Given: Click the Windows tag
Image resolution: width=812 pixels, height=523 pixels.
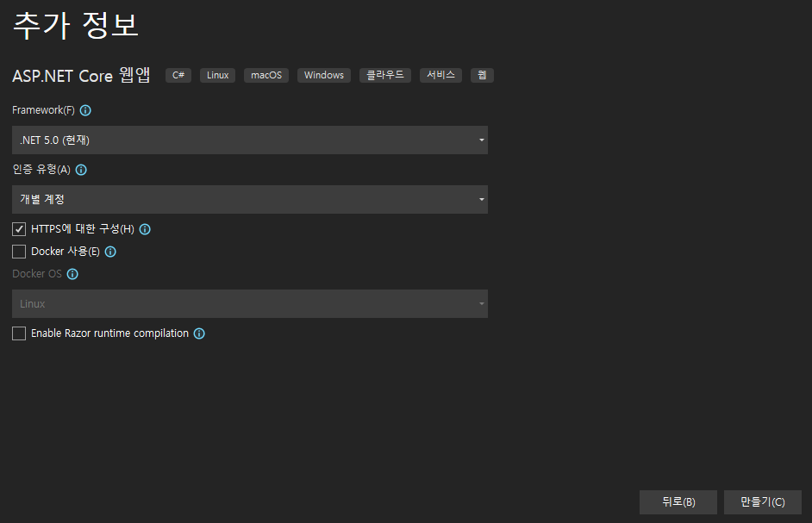Looking at the screenshot, I should 324,75.
